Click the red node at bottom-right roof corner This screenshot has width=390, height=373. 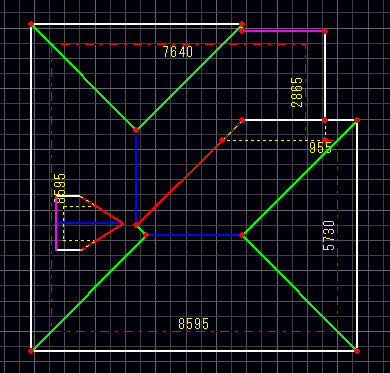[357, 351]
